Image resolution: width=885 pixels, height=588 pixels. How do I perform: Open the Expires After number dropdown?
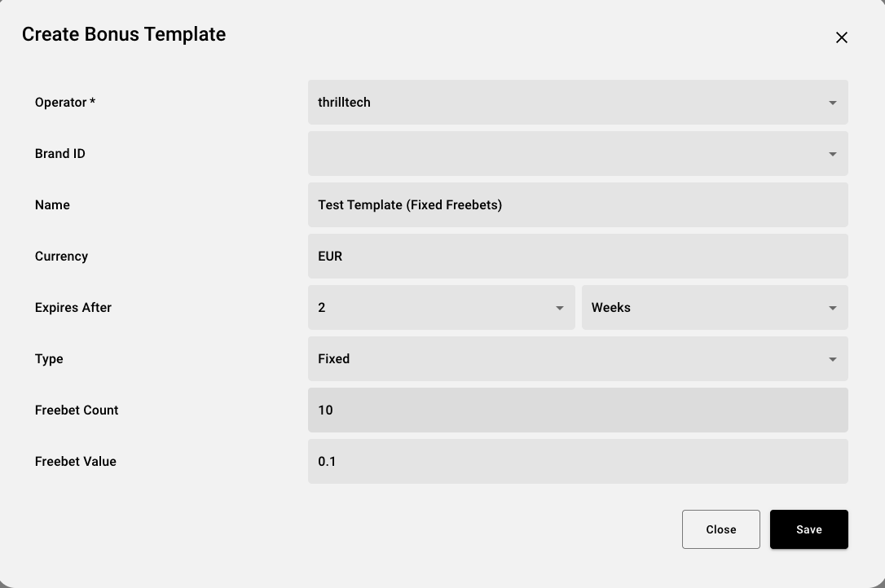click(x=441, y=308)
